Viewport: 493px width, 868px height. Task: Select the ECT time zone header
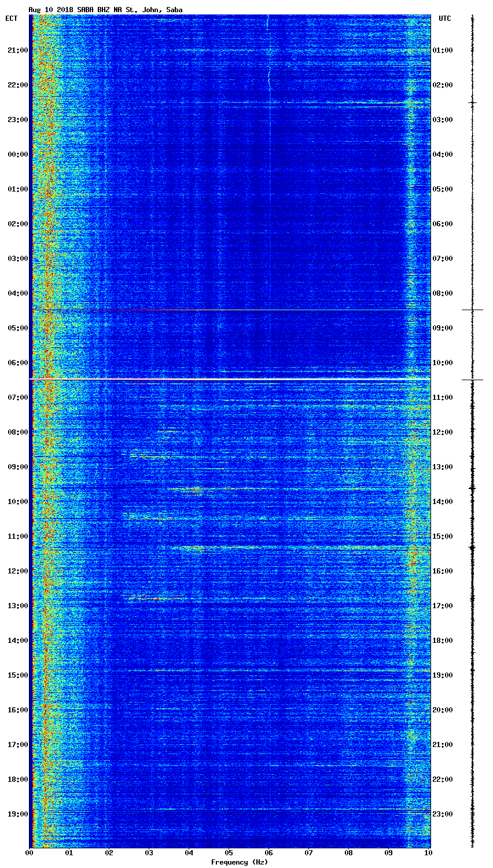[x=12, y=19]
